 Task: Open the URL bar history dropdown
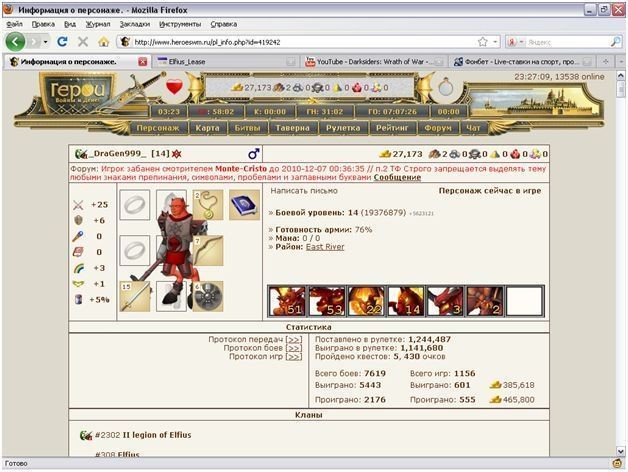point(495,42)
